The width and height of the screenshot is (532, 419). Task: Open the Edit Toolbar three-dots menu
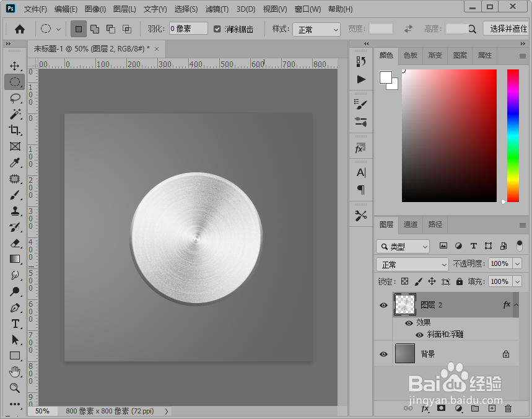(15, 404)
